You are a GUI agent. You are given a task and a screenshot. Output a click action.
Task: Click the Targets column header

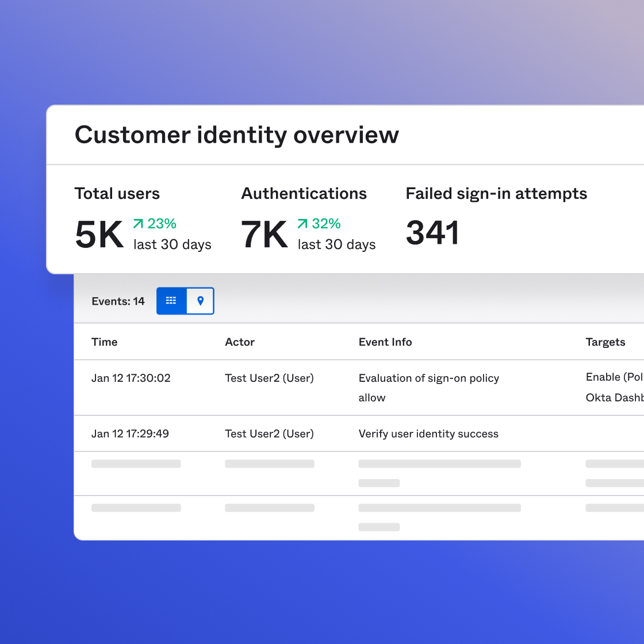coord(605,342)
